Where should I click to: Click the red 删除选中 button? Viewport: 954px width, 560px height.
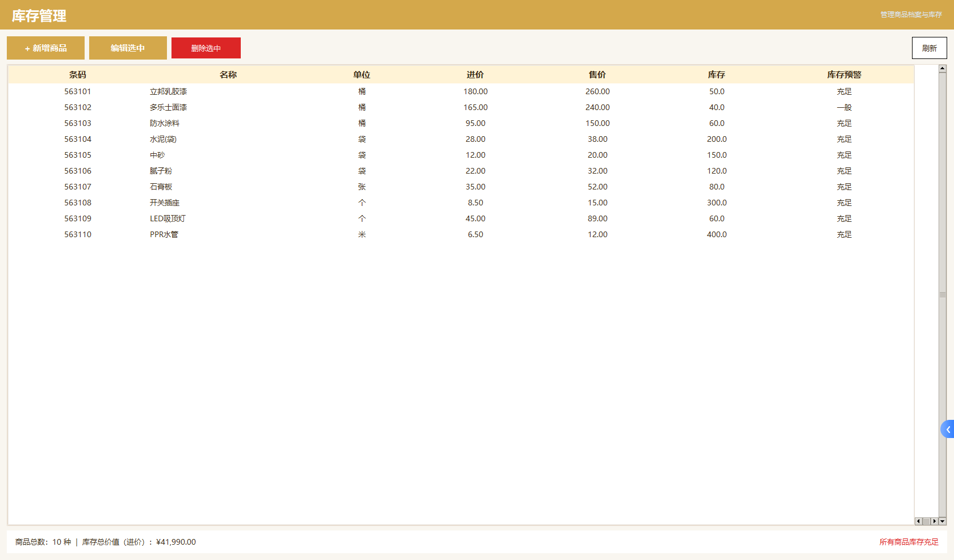click(206, 48)
